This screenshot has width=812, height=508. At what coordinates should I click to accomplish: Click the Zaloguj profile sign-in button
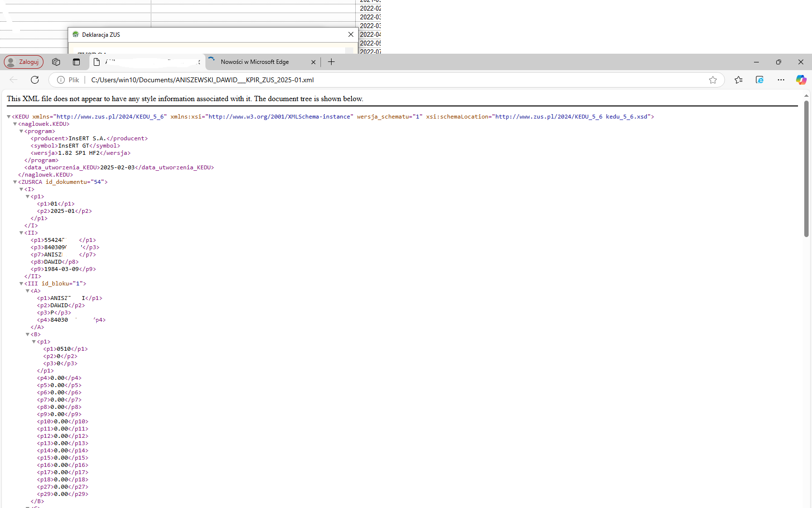click(24, 62)
